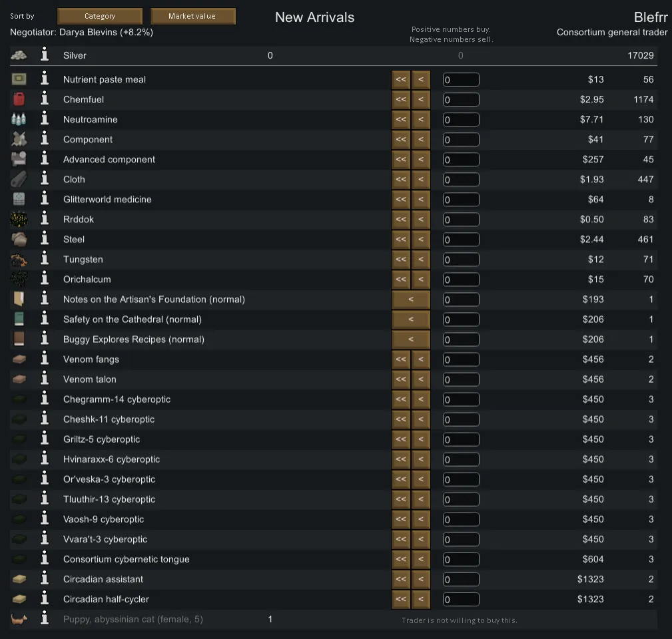
Task: Sort items by Category
Action: pos(100,16)
